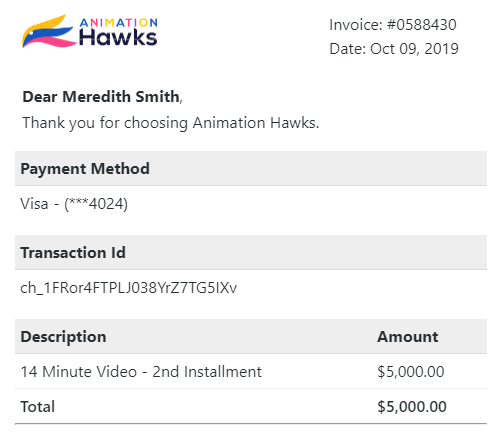The height and width of the screenshot is (432, 497).
Task: Click the $5,000.00 line item amount
Action: 411,372
